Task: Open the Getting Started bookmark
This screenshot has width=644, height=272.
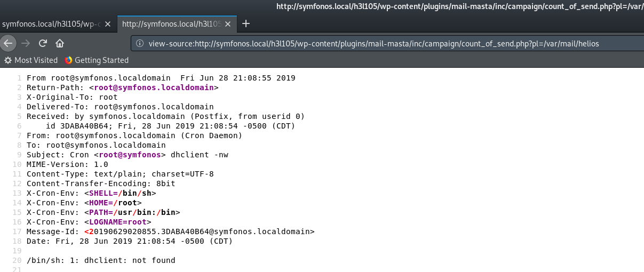Action: click(x=97, y=60)
